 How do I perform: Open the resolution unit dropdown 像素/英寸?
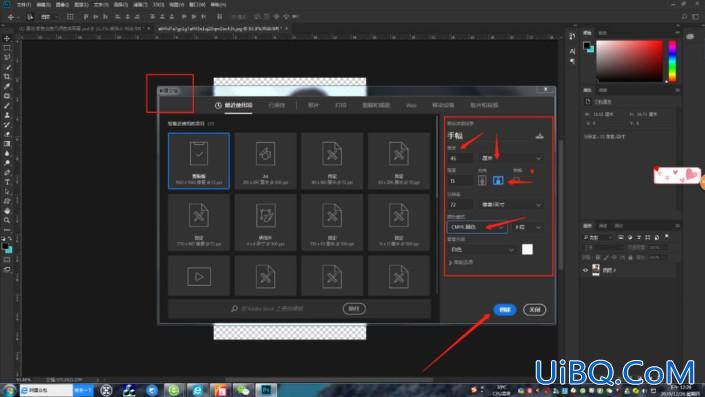click(511, 205)
